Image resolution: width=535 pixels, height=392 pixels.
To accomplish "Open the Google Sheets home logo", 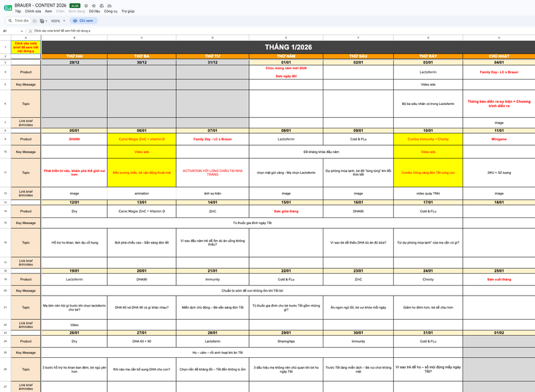I will [7, 8].
